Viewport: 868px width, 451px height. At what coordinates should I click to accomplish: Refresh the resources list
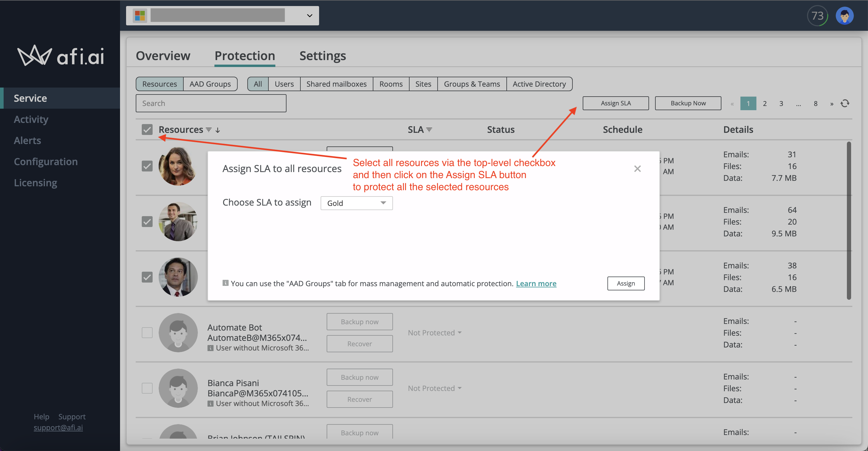845,103
